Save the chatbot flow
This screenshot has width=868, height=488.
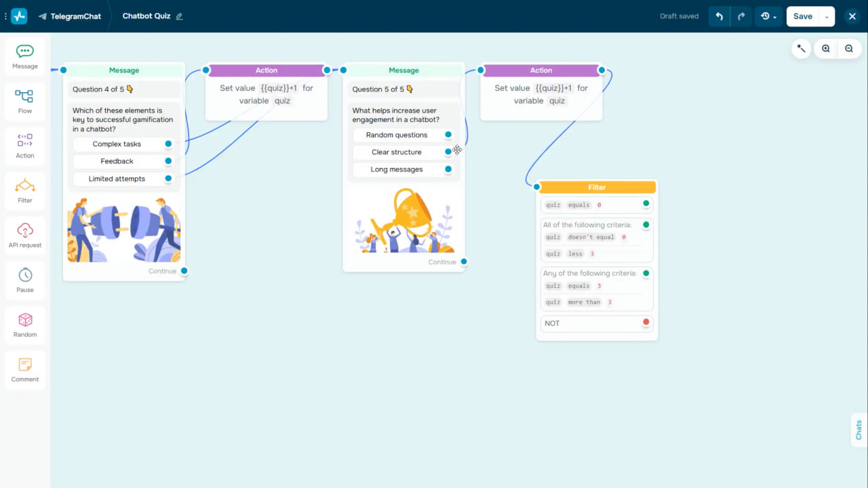coord(803,16)
